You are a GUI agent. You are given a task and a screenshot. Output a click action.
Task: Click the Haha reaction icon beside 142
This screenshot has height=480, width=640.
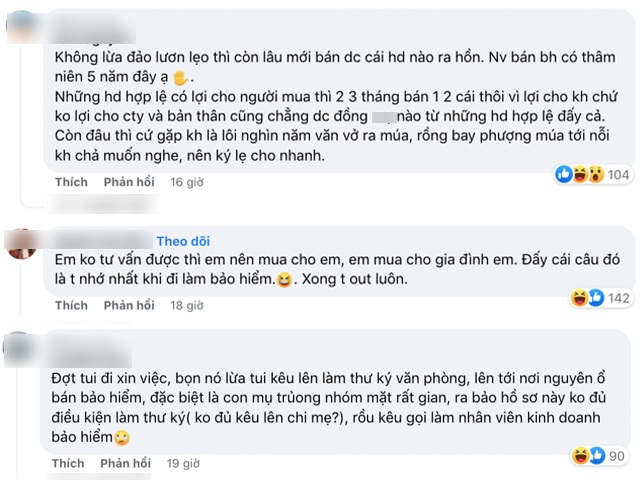point(578,297)
